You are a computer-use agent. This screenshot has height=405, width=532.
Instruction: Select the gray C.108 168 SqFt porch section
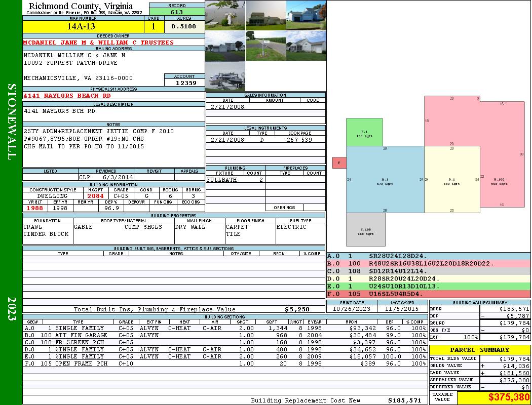pos(366,229)
